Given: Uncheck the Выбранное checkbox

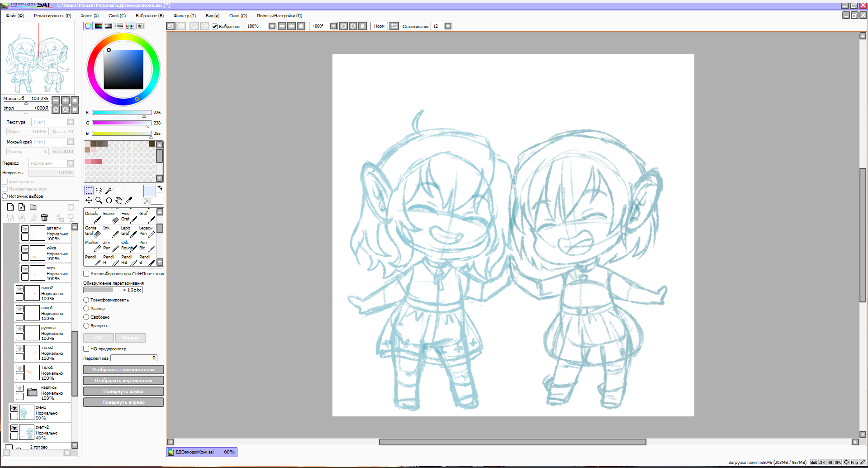Looking at the screenshot, I should click(x=215, y=26).
